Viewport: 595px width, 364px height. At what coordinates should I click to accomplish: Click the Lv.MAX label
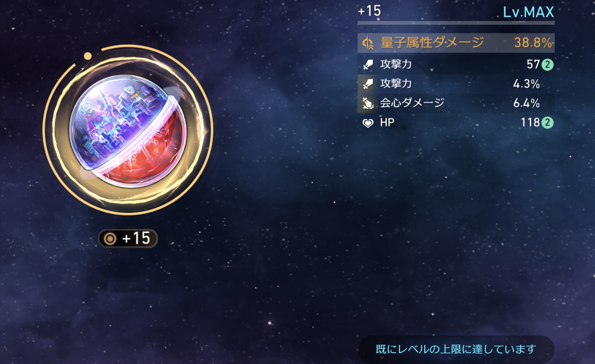[529, 12]
